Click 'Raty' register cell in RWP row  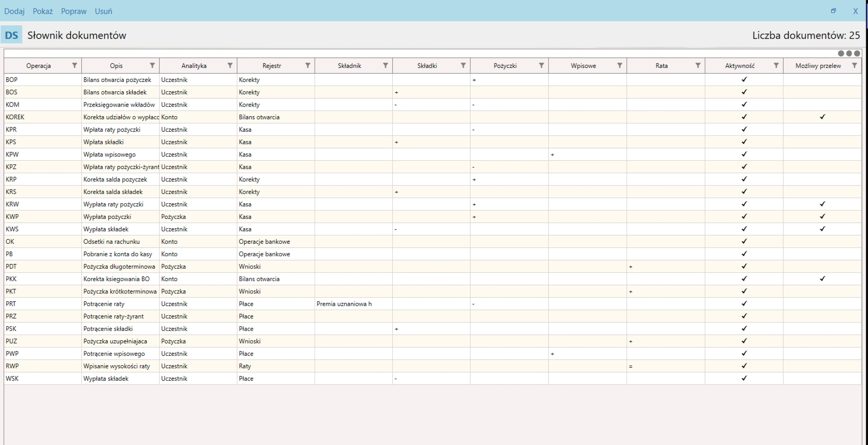click(x=276, y=366)
